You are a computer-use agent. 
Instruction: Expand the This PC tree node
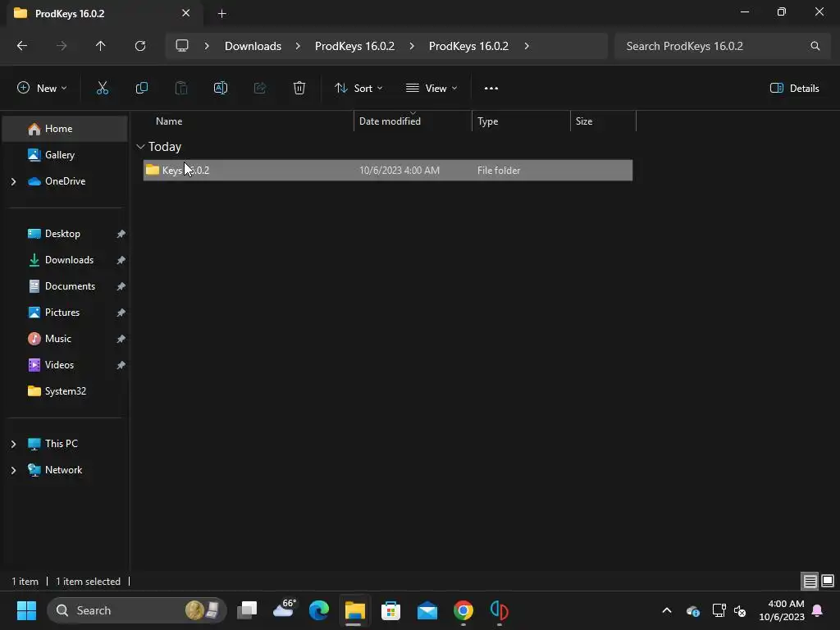(13, 444)
